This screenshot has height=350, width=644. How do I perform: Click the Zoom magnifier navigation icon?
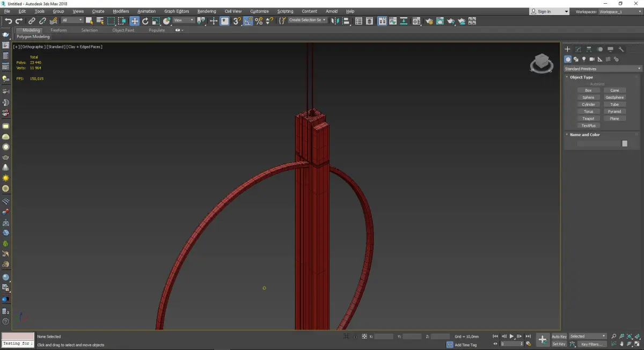(613, 336)
